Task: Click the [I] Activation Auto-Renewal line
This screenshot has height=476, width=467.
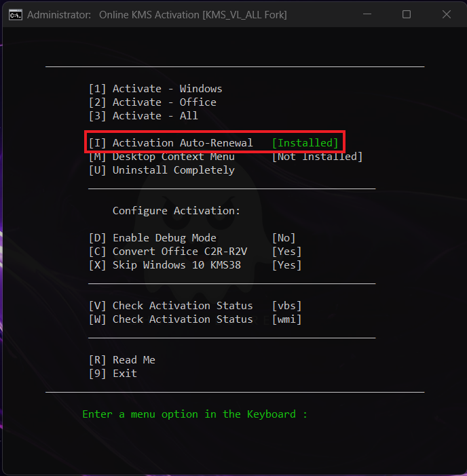Action: (x=170, y=143)
